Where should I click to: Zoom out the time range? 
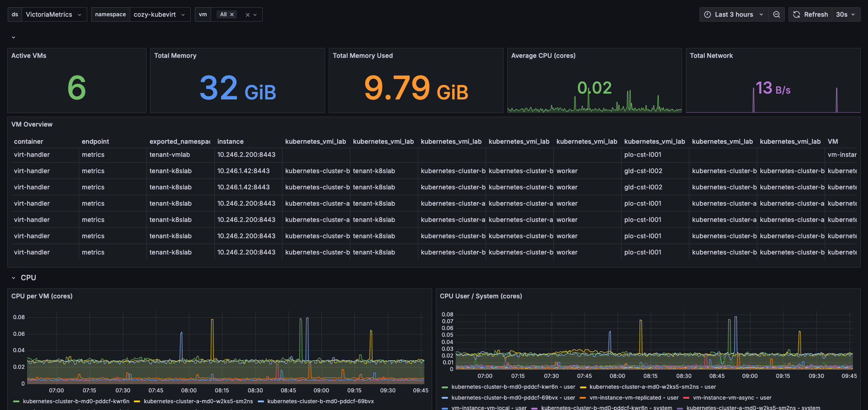click(x=776, y=14)
